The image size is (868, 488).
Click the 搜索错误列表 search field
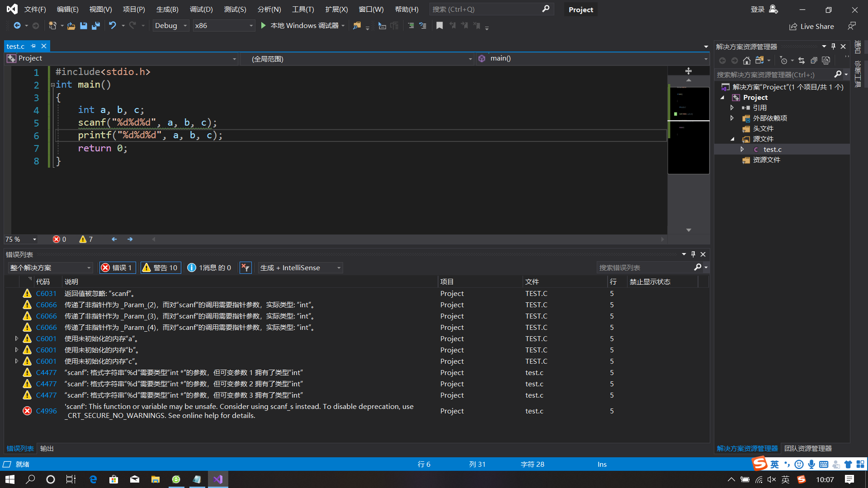(x=646, y=267)
